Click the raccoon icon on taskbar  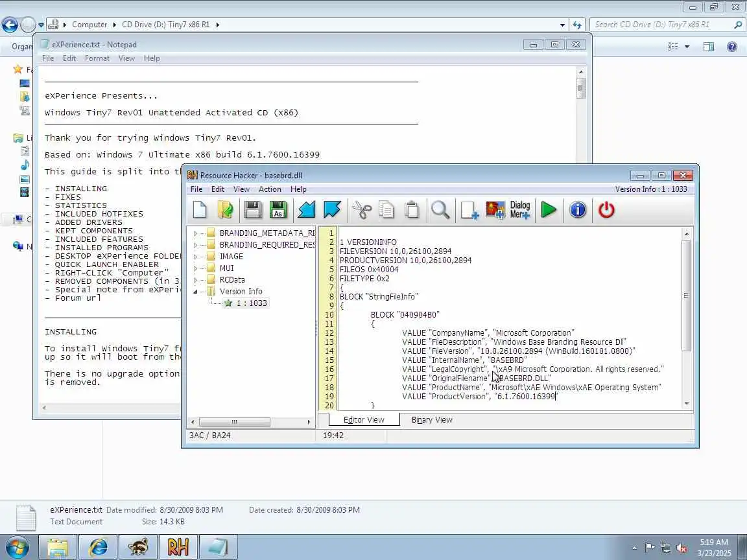(x=137, y=547)
